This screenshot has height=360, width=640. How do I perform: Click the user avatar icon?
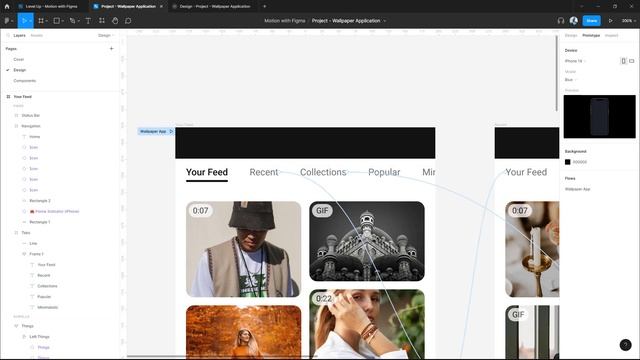point(573,20)
